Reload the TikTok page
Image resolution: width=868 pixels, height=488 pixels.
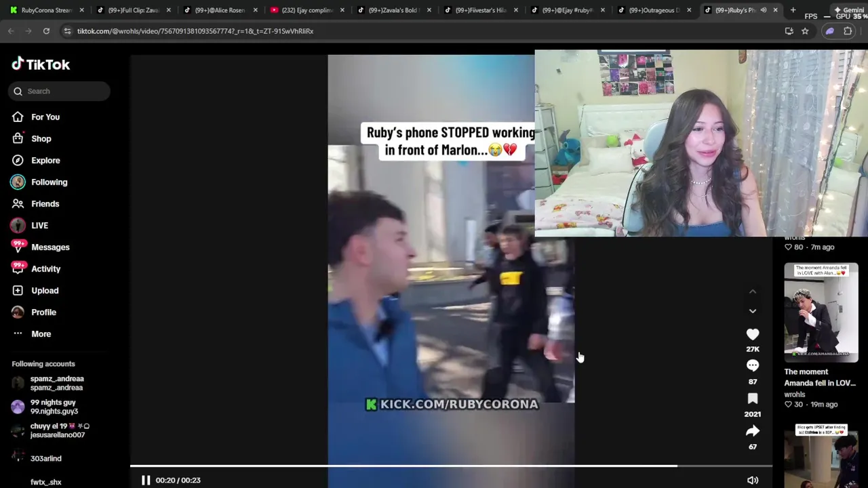pyautogui.click(x=46, y=31)
